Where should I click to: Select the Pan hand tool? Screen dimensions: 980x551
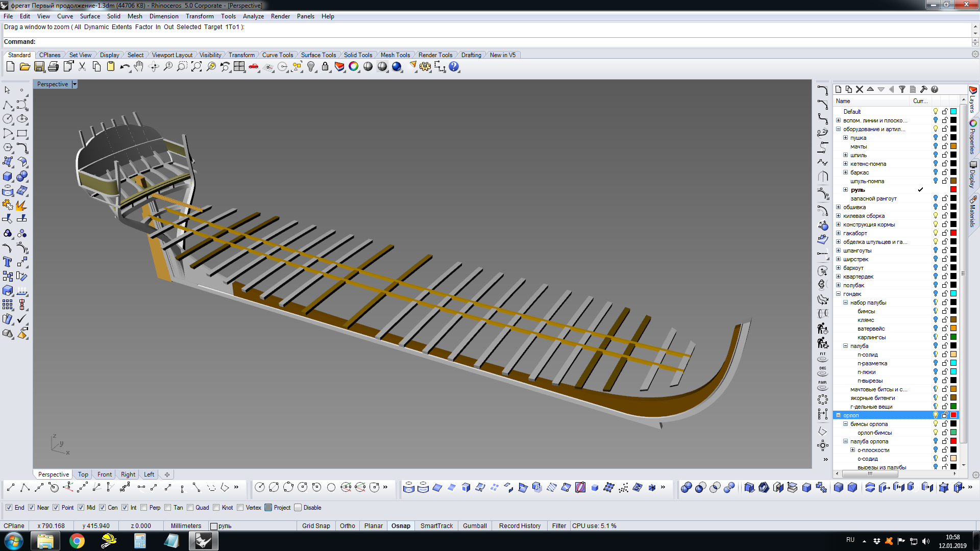[139, 67]
